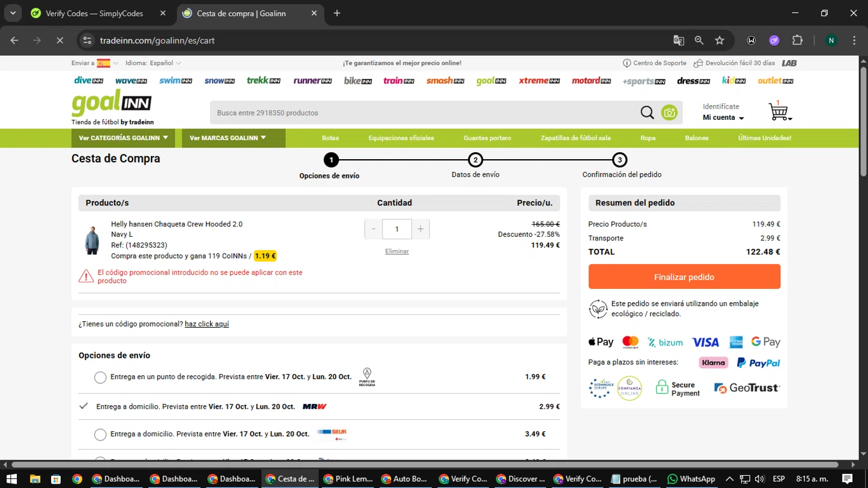Open Guantes portero menu item
Viewport: 868px width, 488px height.
click(487, 138)
